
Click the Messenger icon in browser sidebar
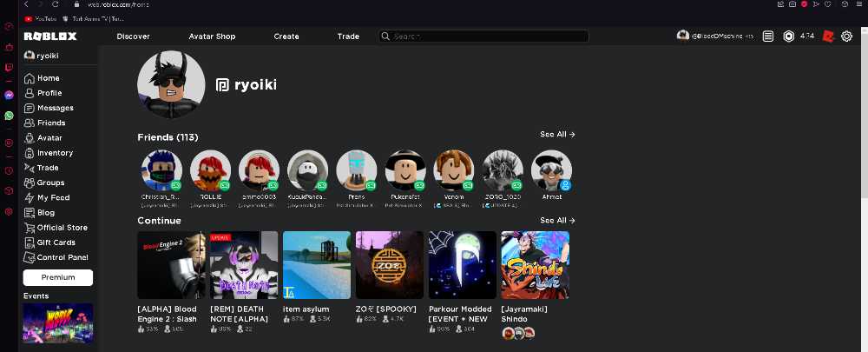pos(9,96)
